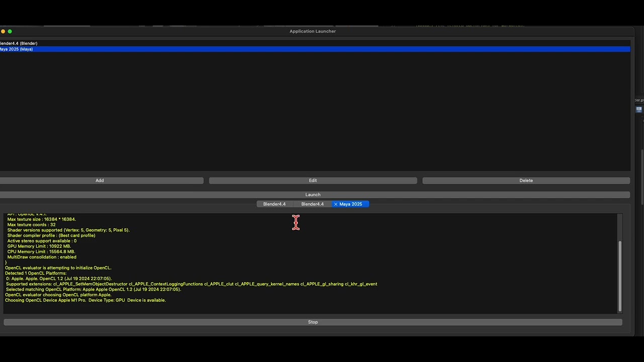Screen dimensions: 644x362
Task: Click 'OpenCL evaluator is attempting to initialize OpenCL.' line
Action: (58, 268)
